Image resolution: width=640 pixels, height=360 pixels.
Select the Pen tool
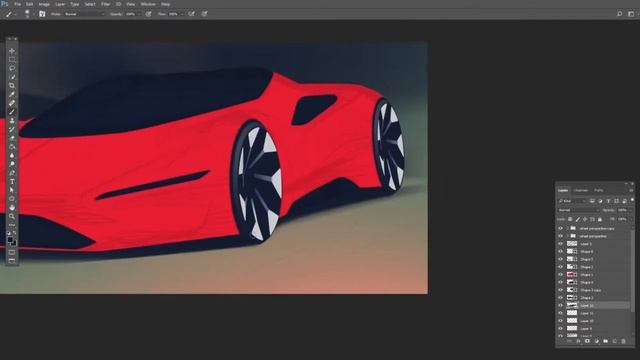12,173
